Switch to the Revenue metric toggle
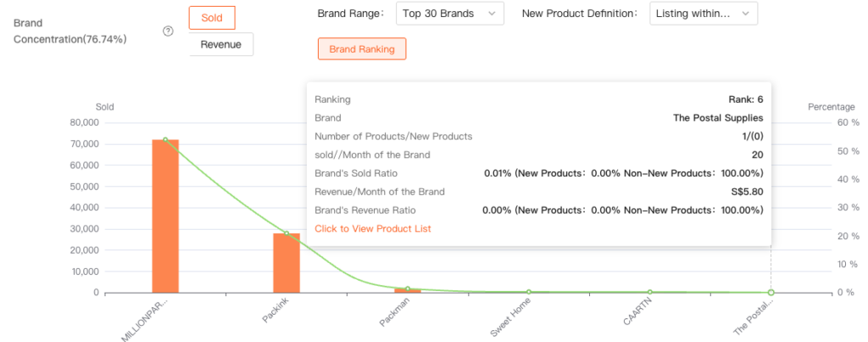The width and height of the screenshot is (868, 342). point(220,44)
